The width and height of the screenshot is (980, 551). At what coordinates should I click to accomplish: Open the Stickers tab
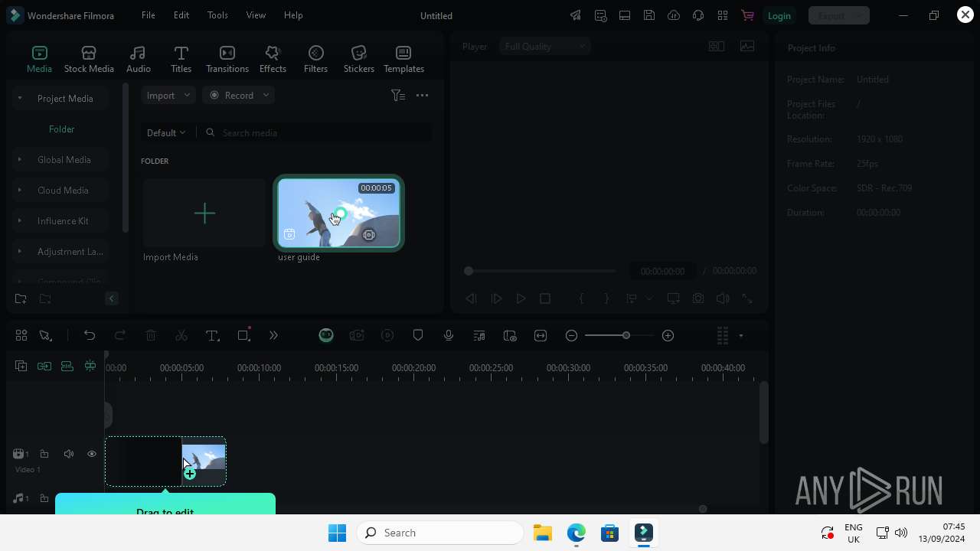click(x=358, y=59)
